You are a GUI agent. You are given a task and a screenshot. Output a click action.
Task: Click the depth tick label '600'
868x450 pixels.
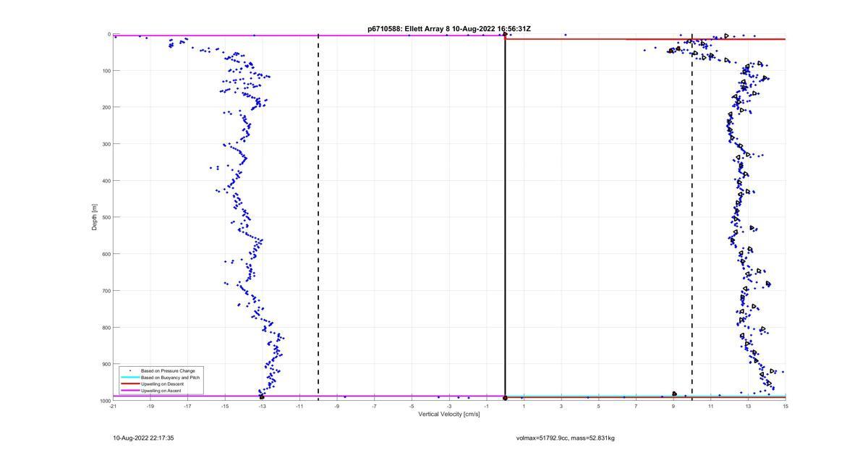pos(106,254)
